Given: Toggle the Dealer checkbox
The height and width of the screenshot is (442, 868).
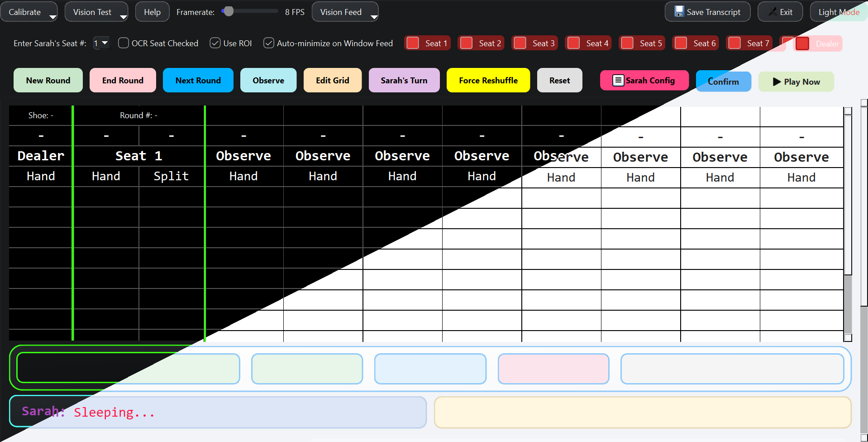Looking at the screenshot, I should [x=803, y=43].
